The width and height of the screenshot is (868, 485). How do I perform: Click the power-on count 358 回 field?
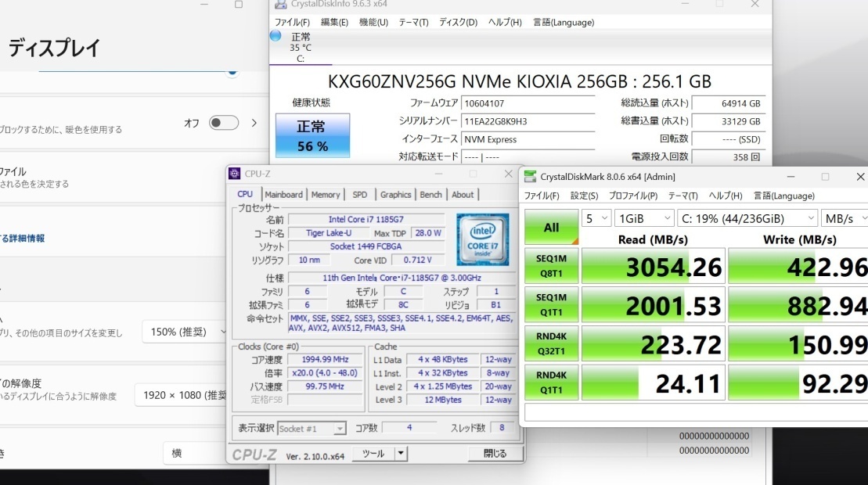(x=729, y=157)
